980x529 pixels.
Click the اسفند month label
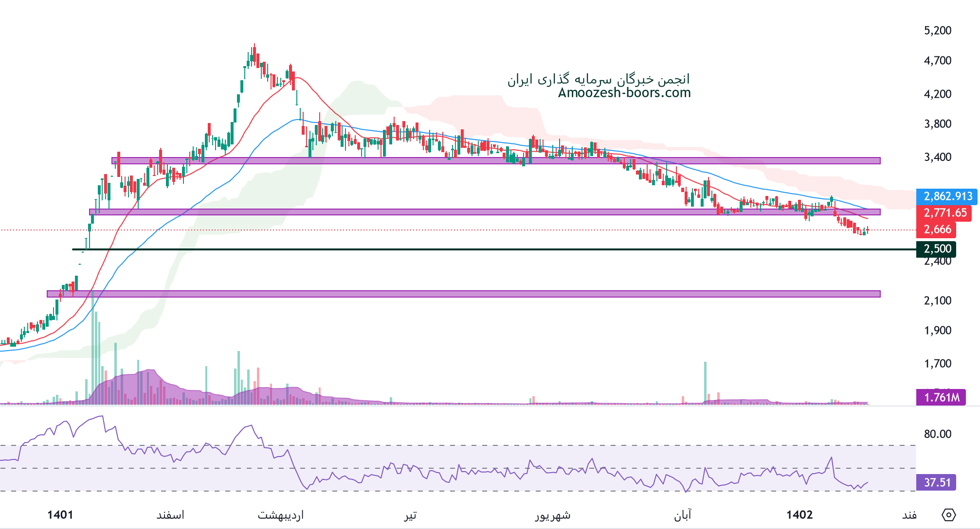click(x=170, y=515)
